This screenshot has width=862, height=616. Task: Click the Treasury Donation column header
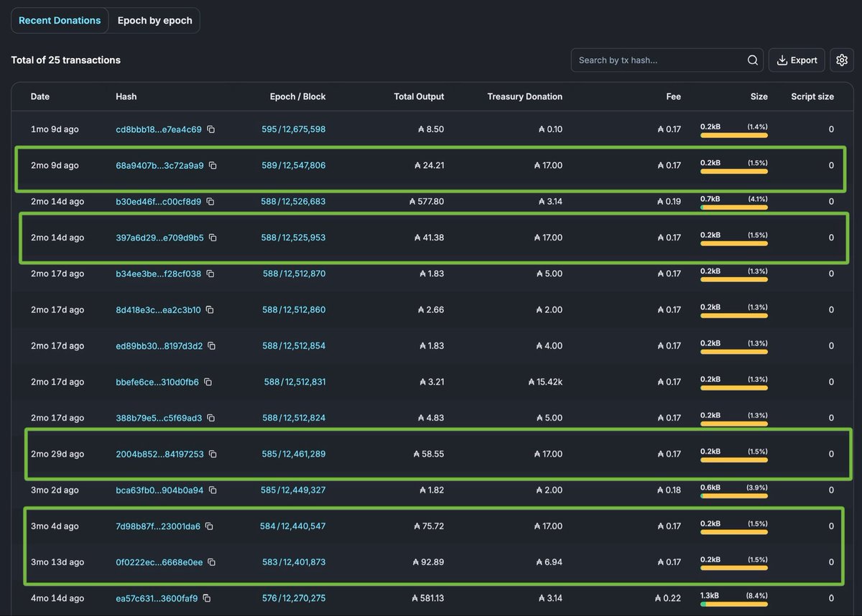524,96
